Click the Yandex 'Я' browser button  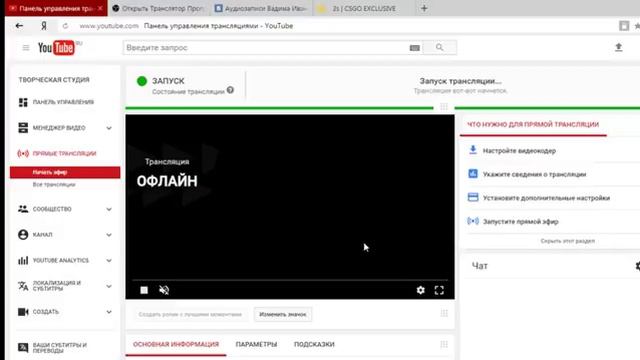44,26
